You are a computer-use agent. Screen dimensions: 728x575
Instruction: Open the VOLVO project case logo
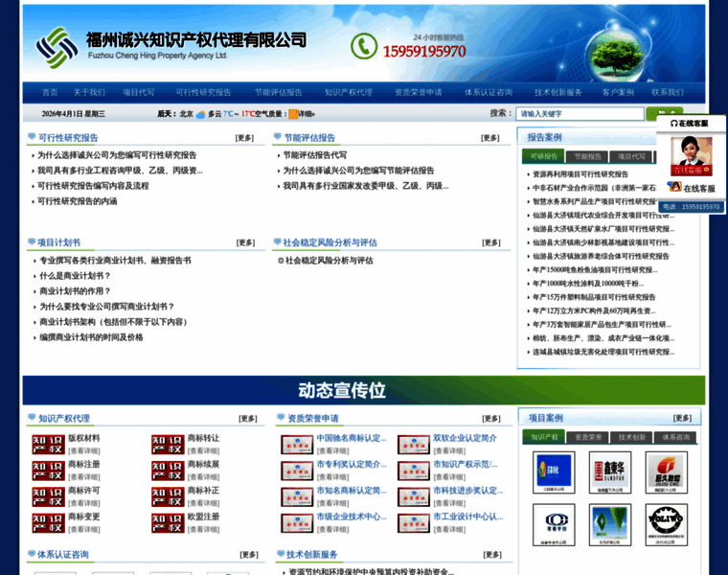tap(666, 523)
